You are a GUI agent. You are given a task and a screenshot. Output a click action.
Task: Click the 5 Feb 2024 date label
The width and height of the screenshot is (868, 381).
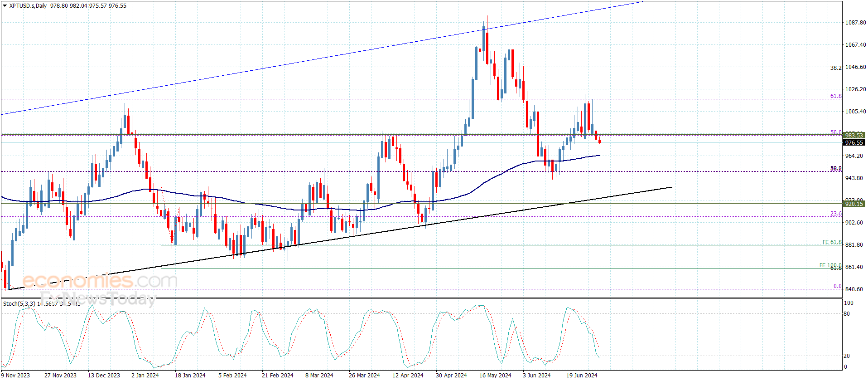coord(232,375)
